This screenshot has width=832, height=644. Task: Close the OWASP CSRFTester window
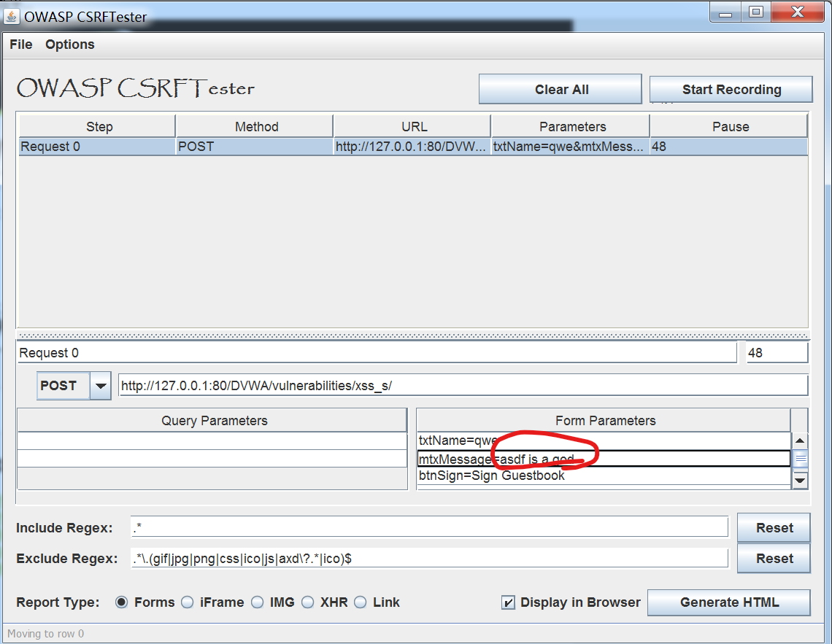click(797, 12)
